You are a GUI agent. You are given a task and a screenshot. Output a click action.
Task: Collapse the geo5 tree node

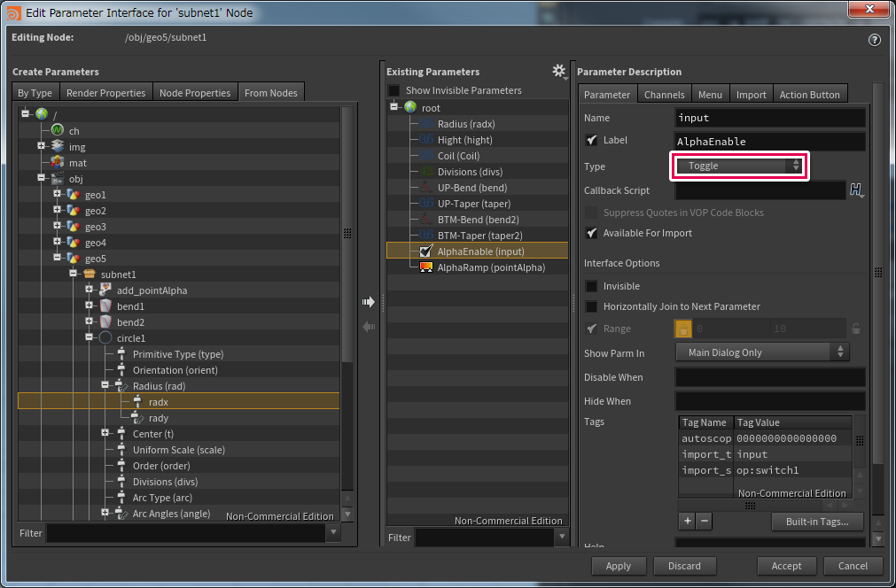pos(57,258)
